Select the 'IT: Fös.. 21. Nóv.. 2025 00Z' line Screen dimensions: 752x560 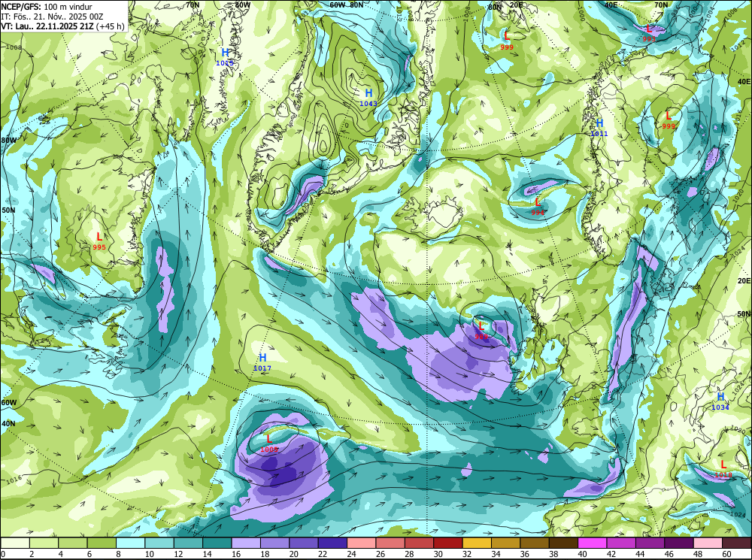pyautogui.click(x=52, y=17)
